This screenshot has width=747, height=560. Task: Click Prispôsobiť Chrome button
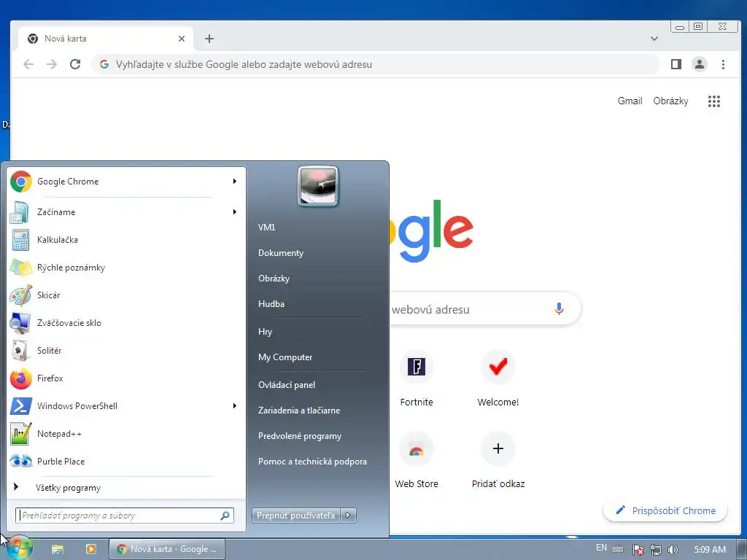point(665,510)
